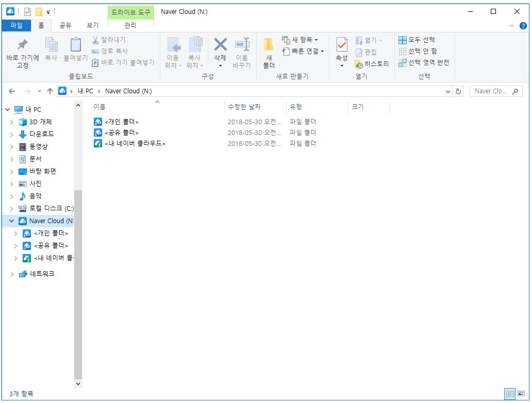The width and height of the screenshot is (532, 403).
Task: Click 선택 영역 반전 invert selection
Action: (424, 63)
